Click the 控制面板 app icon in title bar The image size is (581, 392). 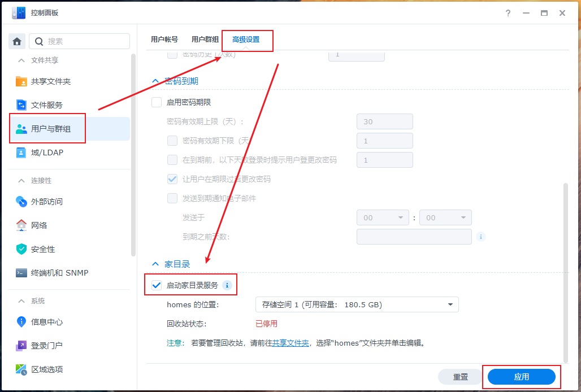click(x=19, y=12)
